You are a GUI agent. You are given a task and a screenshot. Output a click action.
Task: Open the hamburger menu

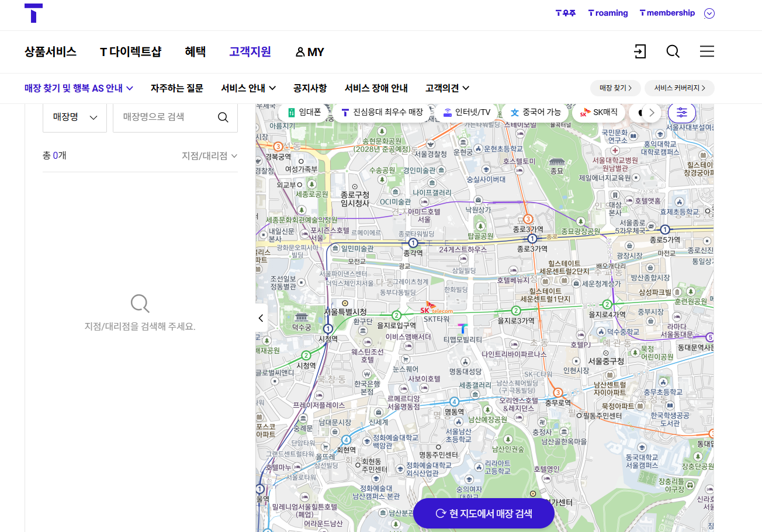pyautogui.click(x=707, y=51)
